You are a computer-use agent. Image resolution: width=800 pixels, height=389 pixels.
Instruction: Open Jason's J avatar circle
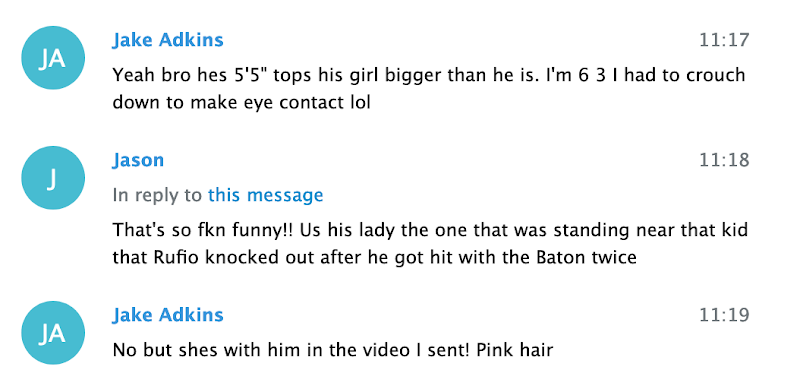pyautogui.click(x=53, y=178)
